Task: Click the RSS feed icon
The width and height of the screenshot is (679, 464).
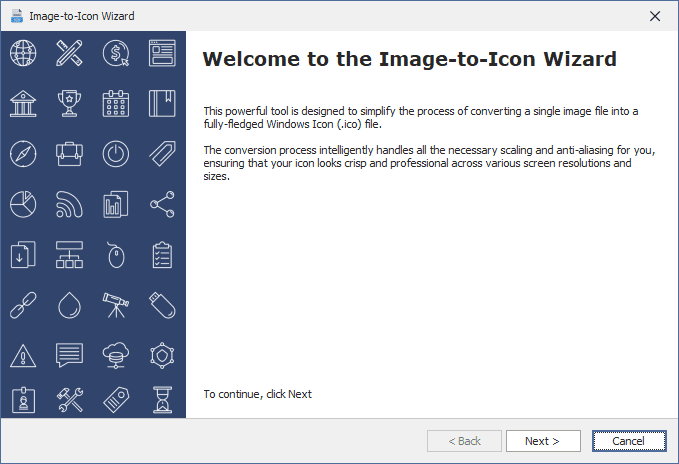Action: (69, 205)
